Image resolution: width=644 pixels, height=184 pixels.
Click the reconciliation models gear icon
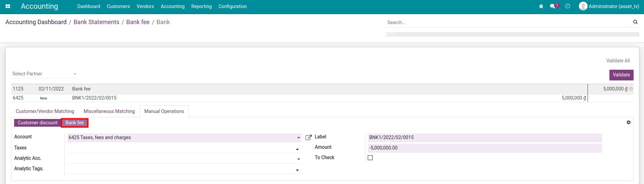[628, 123]
